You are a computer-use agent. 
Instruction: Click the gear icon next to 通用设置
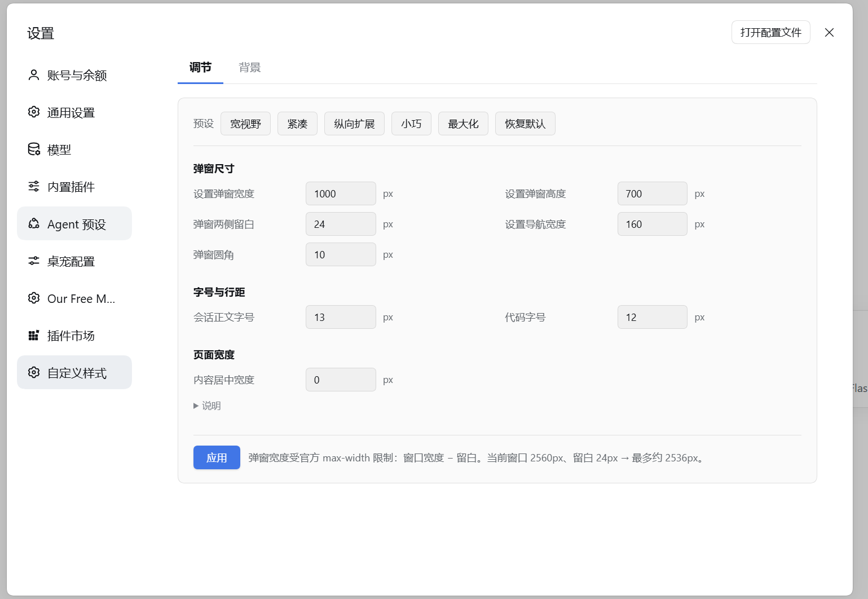pyautogui.click(x=34, y=112)
